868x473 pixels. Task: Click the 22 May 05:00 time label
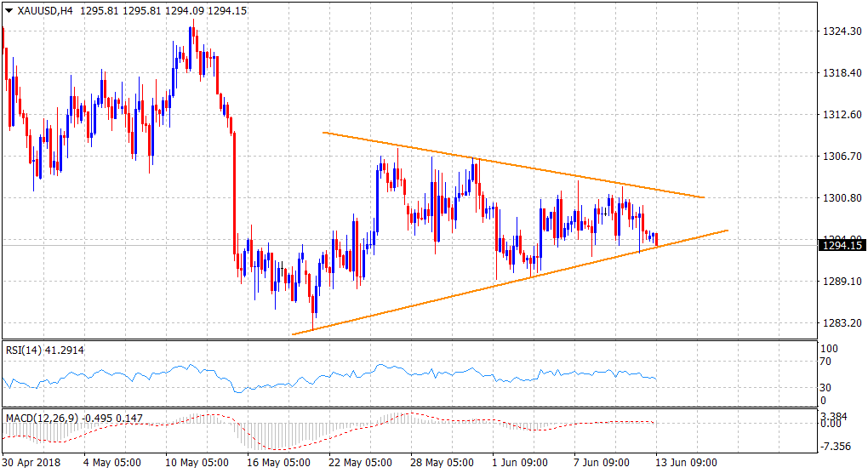(359, 464)
